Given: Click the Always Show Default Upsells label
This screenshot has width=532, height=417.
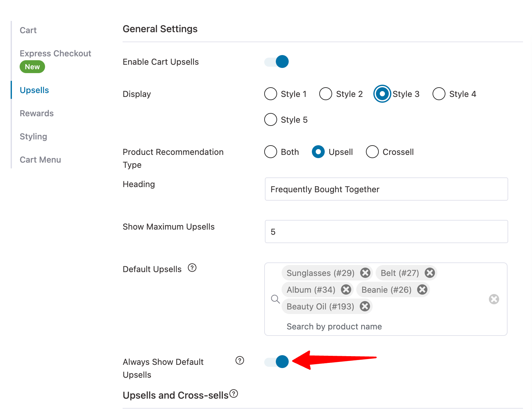Looking at the screenshot, I should pos(163,368).
